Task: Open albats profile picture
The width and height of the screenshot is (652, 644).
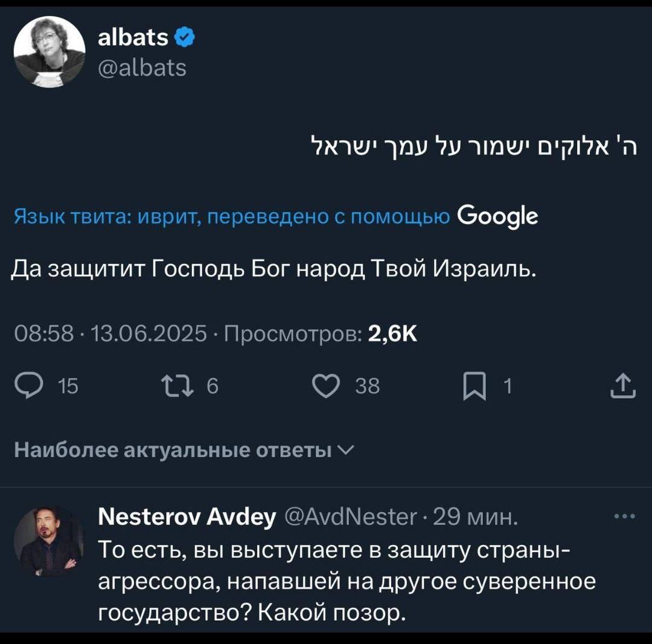Action: point(50,51)
